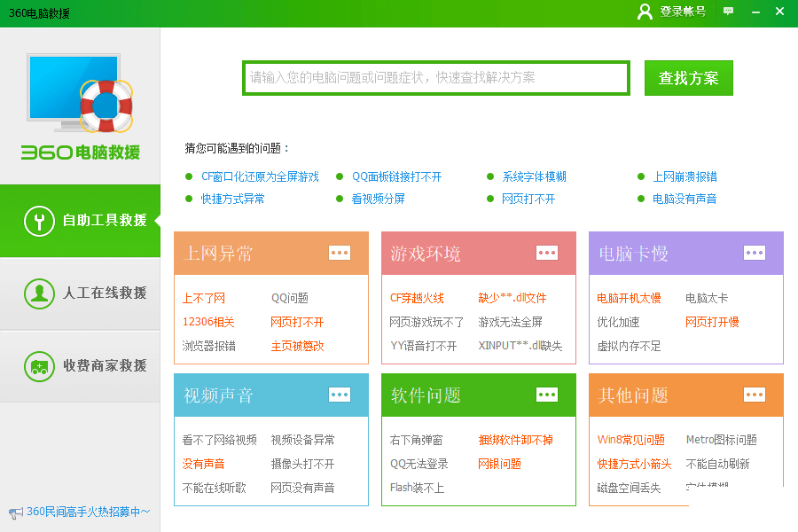Click the 捆绑软件卸不掉 link
The width and height of the screenshot is (798, 532).
point(515,440)
